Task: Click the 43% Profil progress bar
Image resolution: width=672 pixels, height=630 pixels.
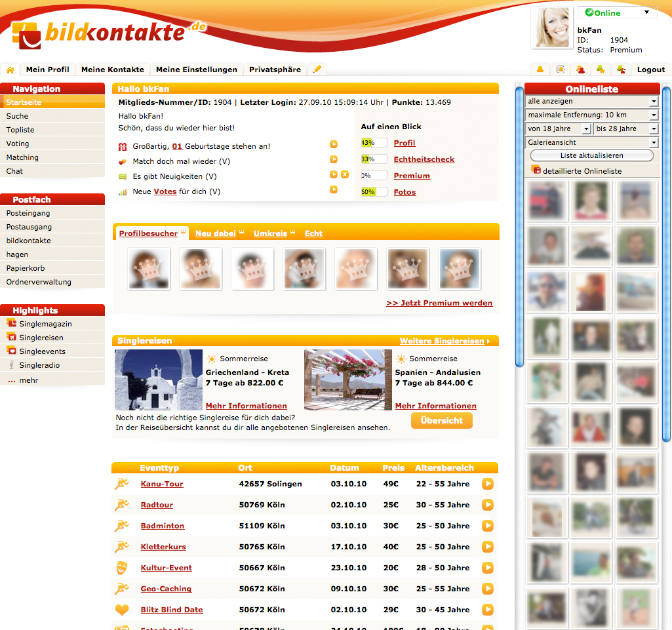Action: click(374, 143)
